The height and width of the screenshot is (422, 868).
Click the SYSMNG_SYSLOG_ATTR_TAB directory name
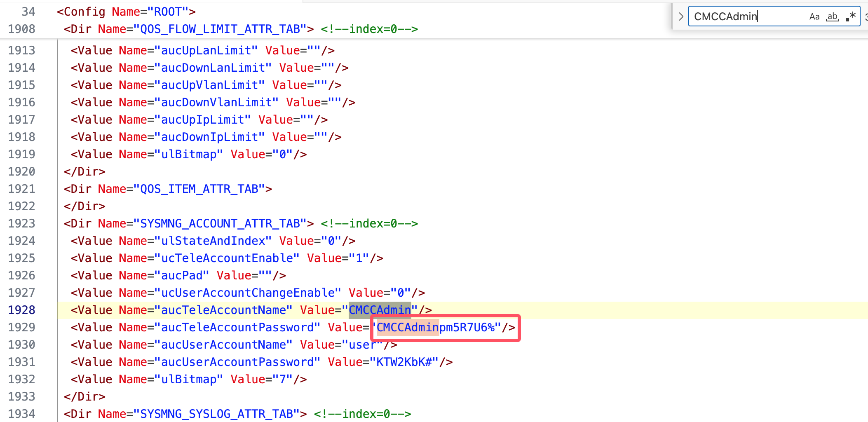[x=216, y=414]
